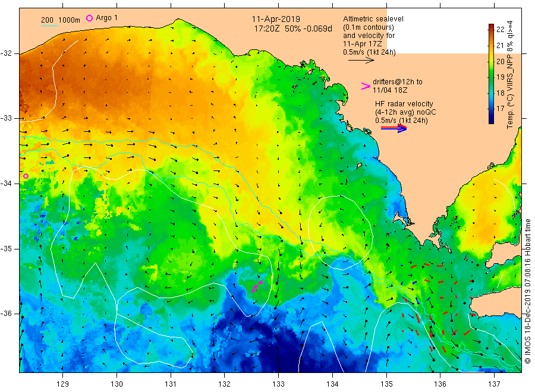Viewport: 535px width, 392px height.
Task: Click the Argo float marker near -34 latitude
Action: [x=26, y=176]
